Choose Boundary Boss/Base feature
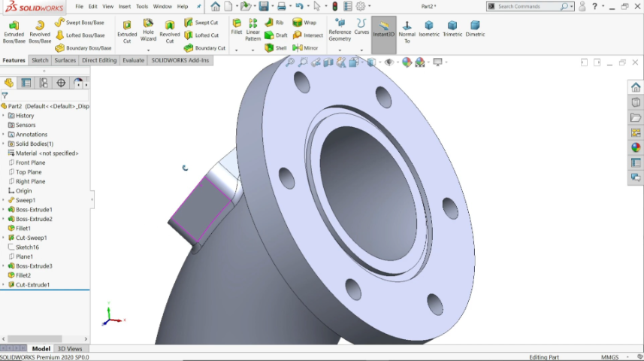 pyautogui.click(x=83, y=48)
